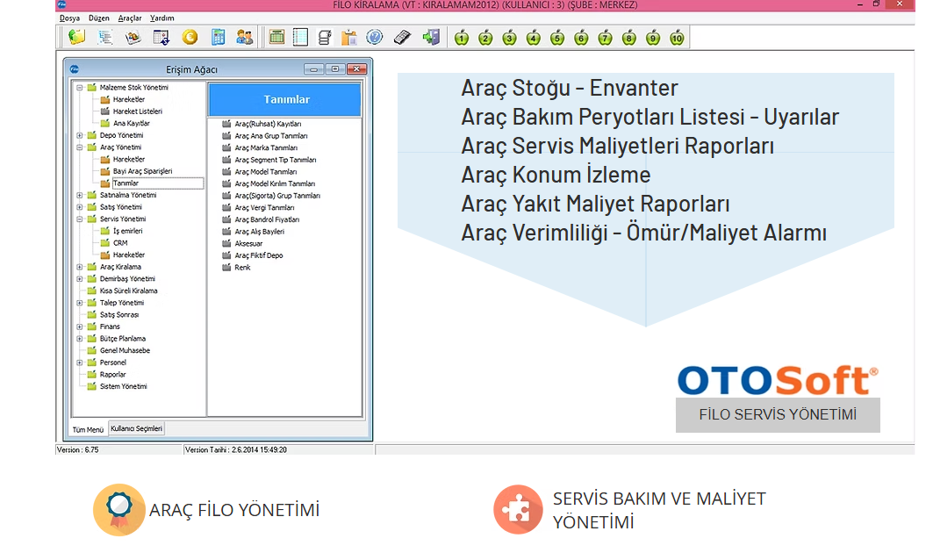
Task: Click the clipboard paste toolbar icon
Action: click(x=349, y=37)
